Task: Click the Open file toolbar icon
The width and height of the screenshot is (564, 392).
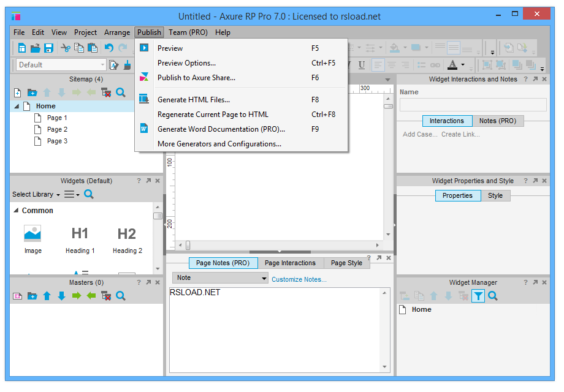Action: (x=36, y=48)
